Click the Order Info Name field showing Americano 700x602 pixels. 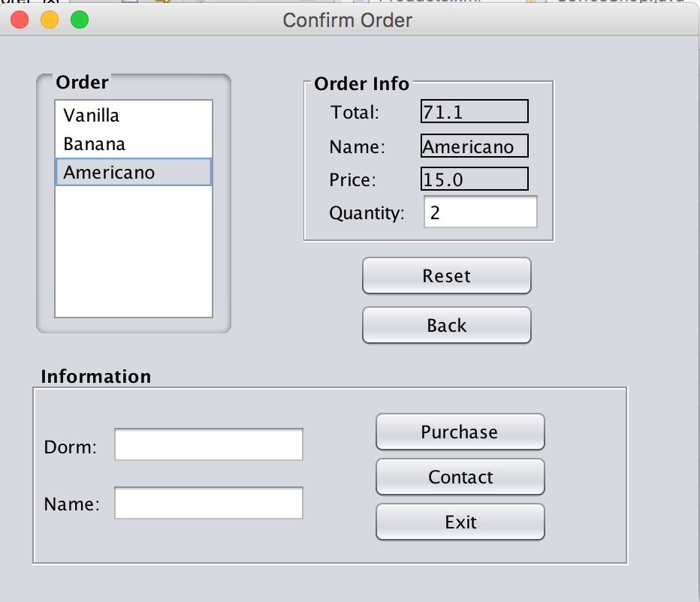[475, 146]
